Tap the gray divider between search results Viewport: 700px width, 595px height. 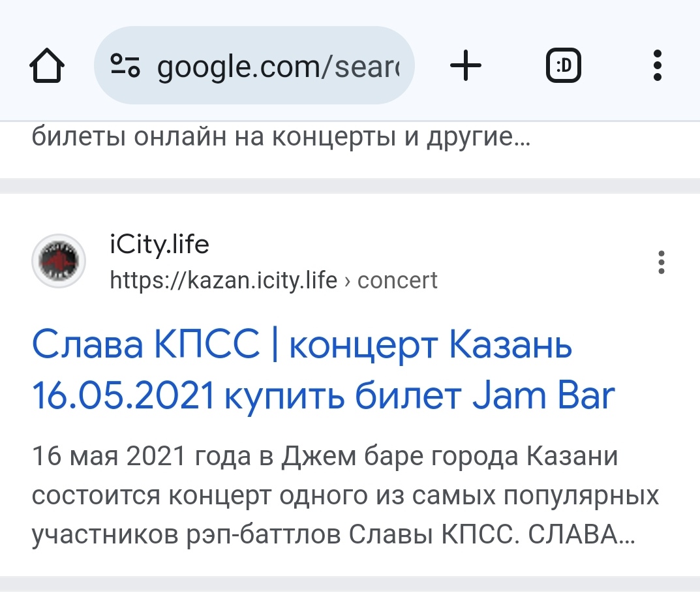tap(350, 186)
